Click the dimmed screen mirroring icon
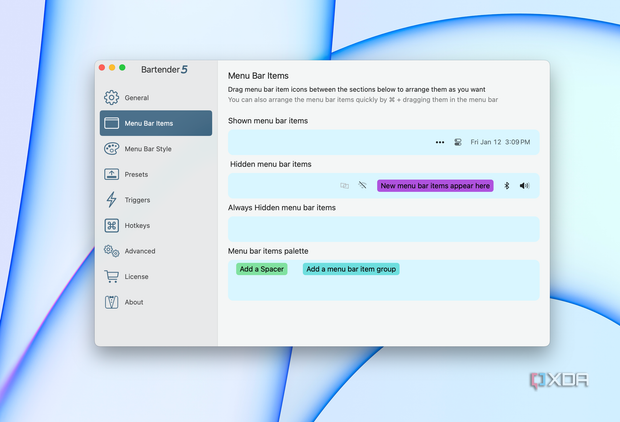620x422 pixels. click(x=344, y=185)
